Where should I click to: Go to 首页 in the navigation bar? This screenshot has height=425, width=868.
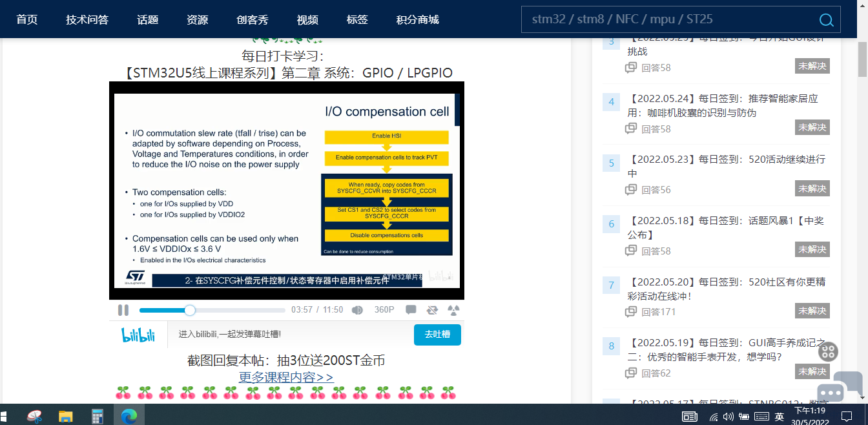click(27, 19)
